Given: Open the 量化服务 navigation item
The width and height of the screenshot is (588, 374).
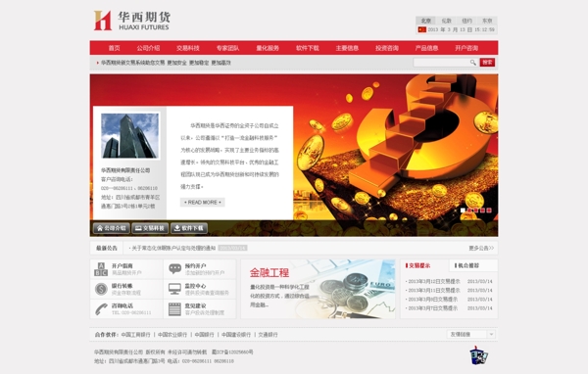Looking at the screenshot, I should pyautogui.click(x=268, y=48).
